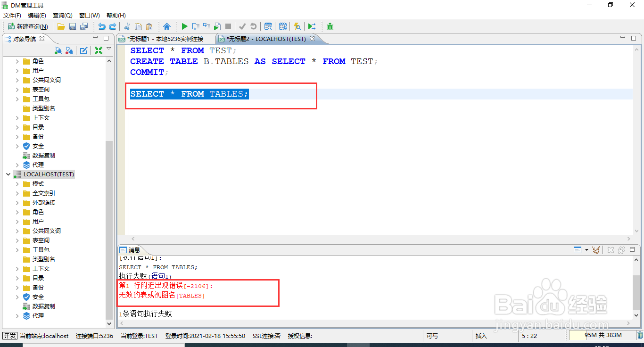Click the editor horizontal scrollbar track

point(381,239)
